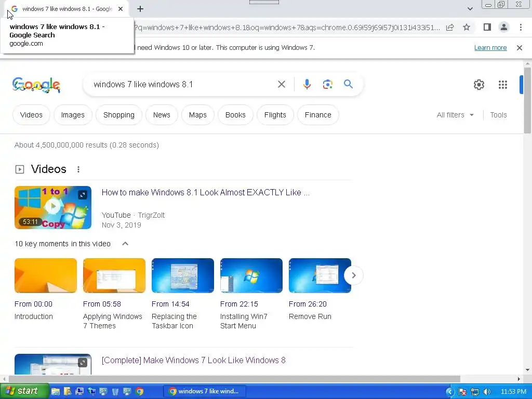Viewport: 532px width, 399px height.
Task: Open the Learn more link
Action: click(490, 48)
